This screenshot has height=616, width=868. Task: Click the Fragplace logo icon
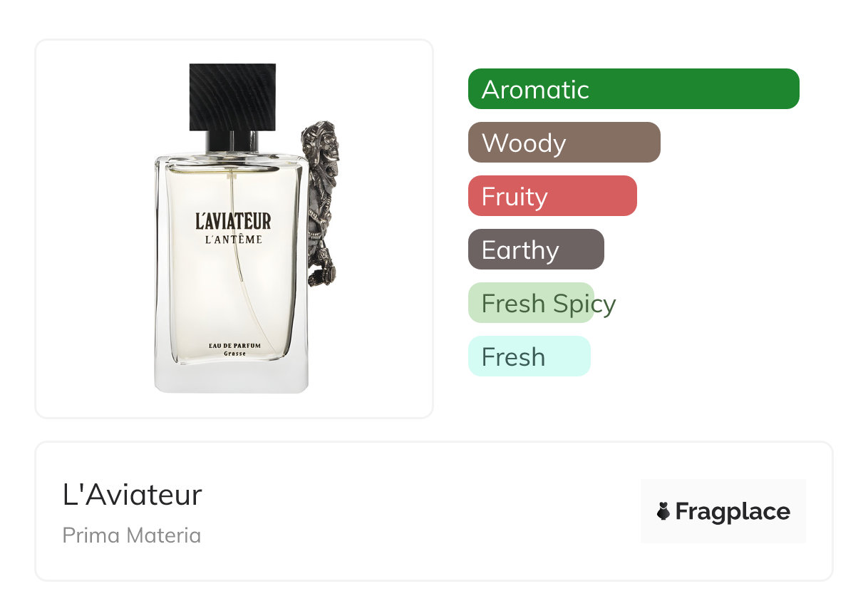663,511
